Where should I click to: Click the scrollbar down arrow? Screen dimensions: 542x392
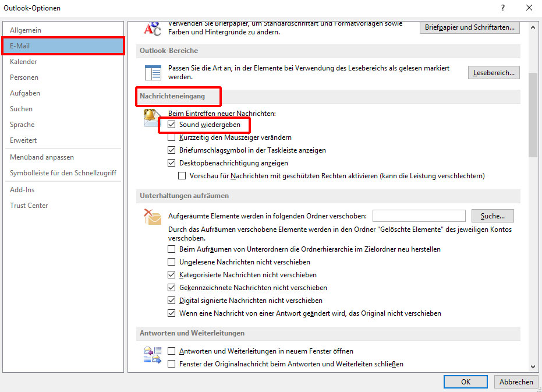(533, 367)
